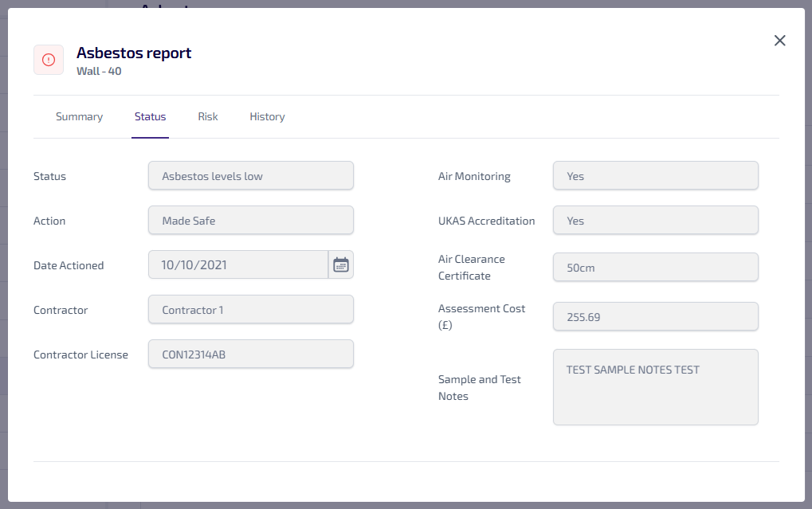Screen dimensions: 812x509
Task: Click the UKAS Accreditation field
Action: (x=655, y=221)
